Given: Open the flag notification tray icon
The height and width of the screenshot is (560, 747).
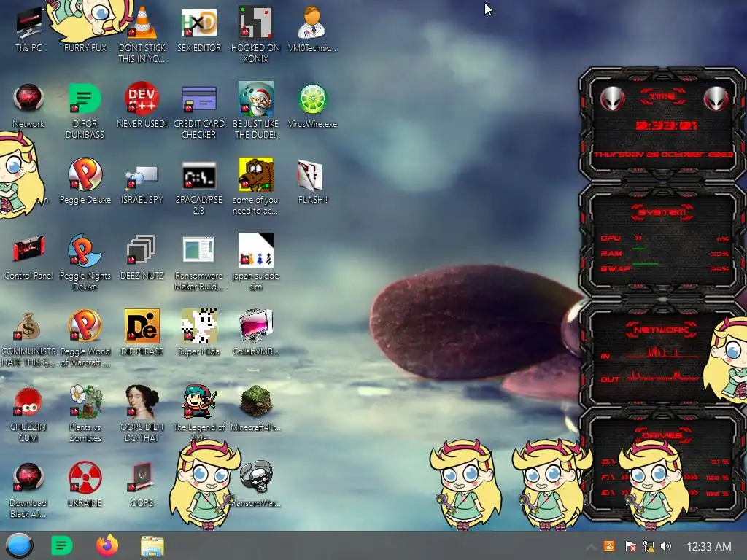Looking at the screenshot, I should point(630,546).
